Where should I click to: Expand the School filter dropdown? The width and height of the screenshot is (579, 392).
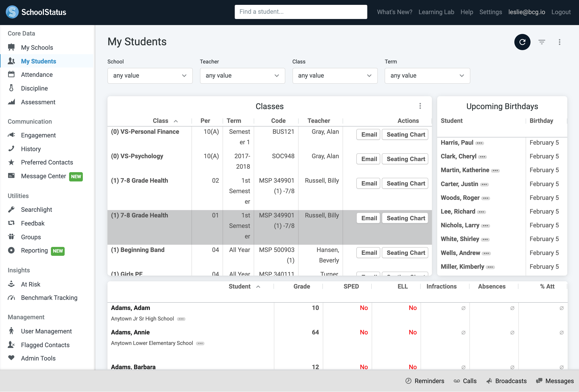coord(150,76)
